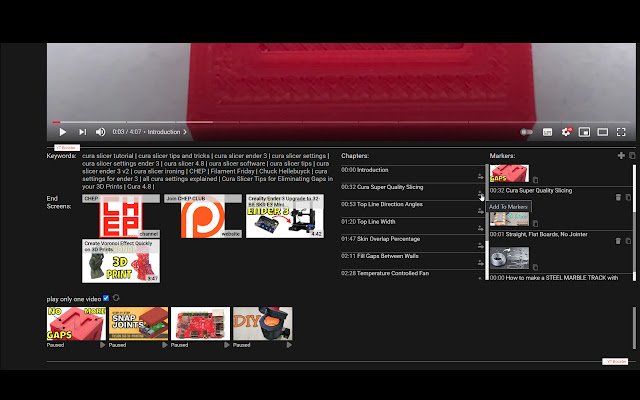Seek on the video progress bar
This screenshot has height=400, width=640.
point(341,122)
